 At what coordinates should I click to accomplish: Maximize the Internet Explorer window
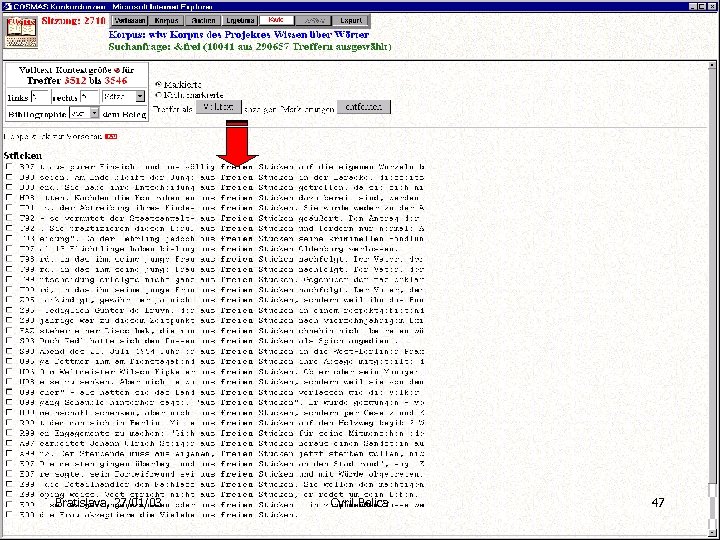point(702,6)
